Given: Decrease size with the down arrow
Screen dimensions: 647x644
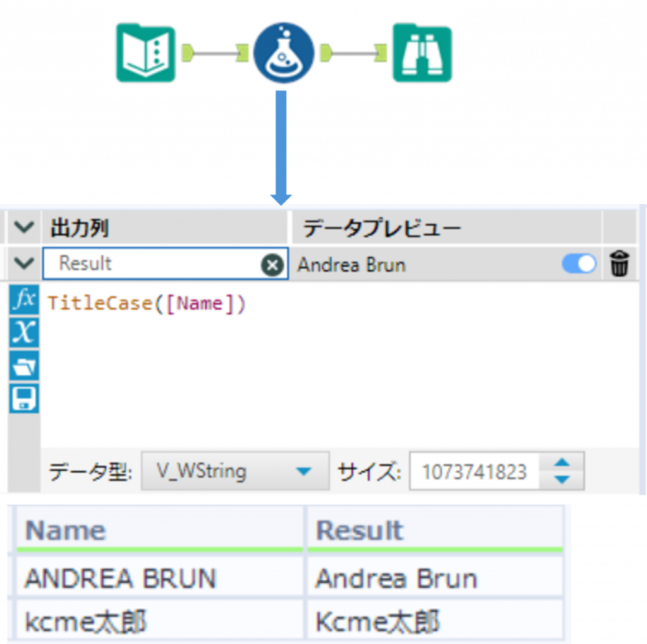Looking at the screenshot, I should click(561, 480).
